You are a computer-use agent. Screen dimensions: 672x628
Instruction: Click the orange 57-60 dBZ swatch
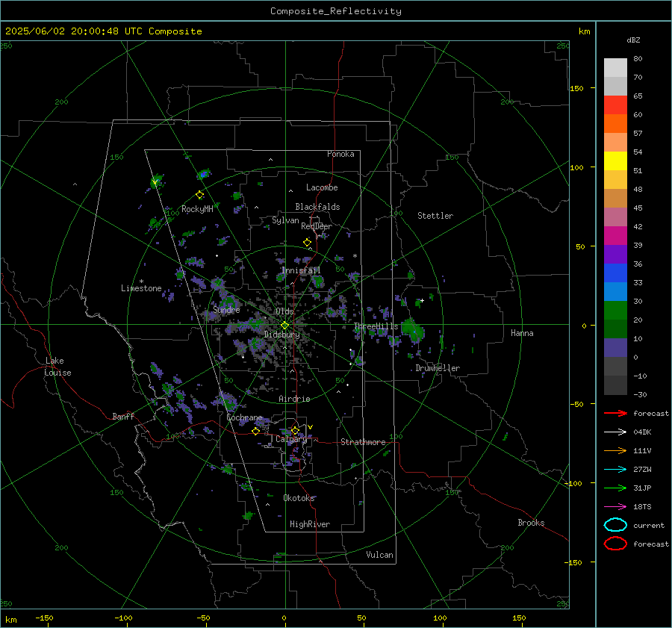[x=615, y=124]
